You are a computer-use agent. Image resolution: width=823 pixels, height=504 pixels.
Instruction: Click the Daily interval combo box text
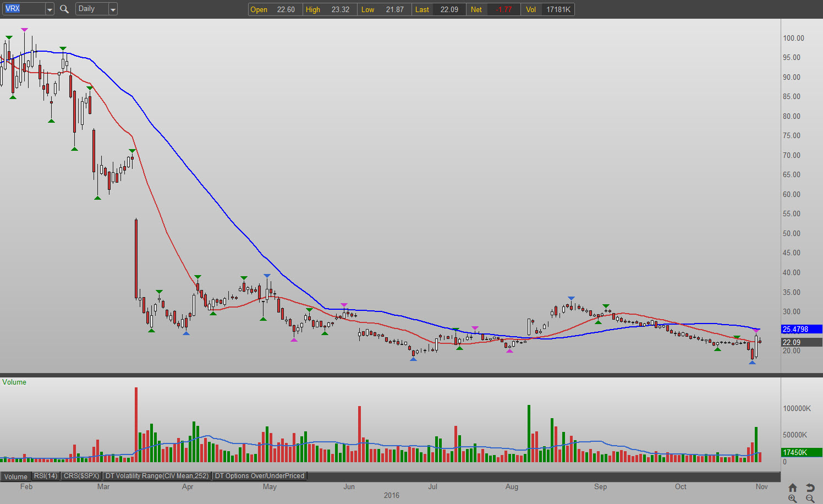coord(91,9)
